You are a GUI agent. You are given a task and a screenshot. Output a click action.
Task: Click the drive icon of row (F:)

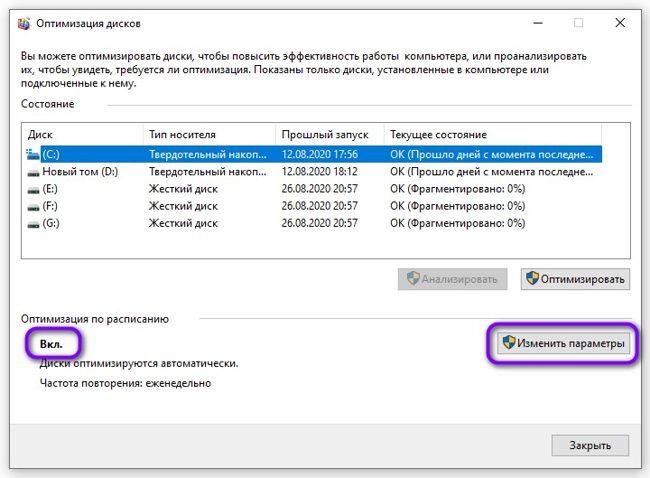point(33,207)
